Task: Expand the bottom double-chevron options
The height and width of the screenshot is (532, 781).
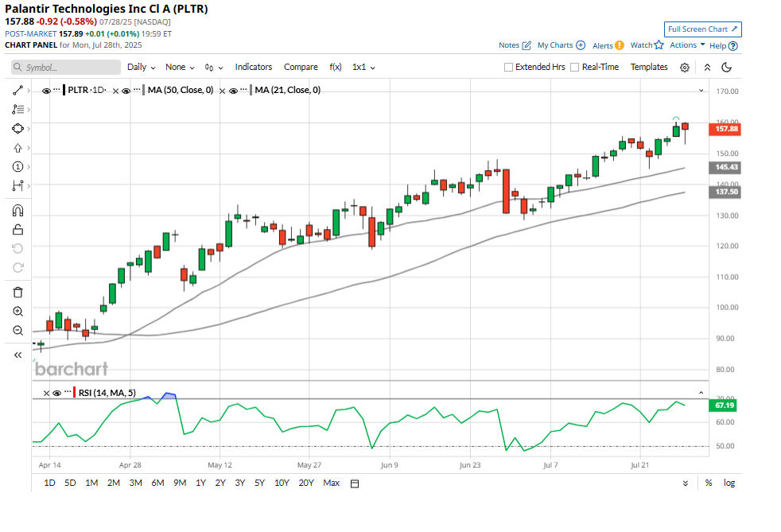Action: pos(686,483)
